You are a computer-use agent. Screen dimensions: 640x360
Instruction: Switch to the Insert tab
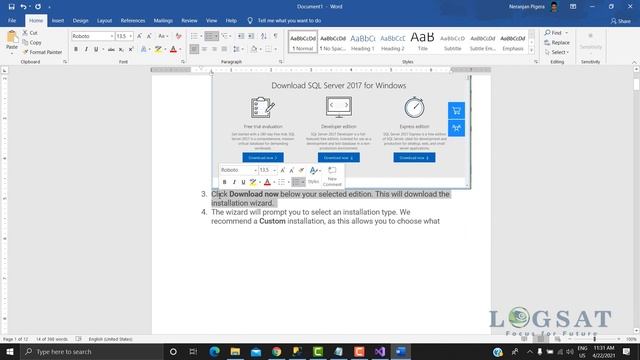pos(58,20)
